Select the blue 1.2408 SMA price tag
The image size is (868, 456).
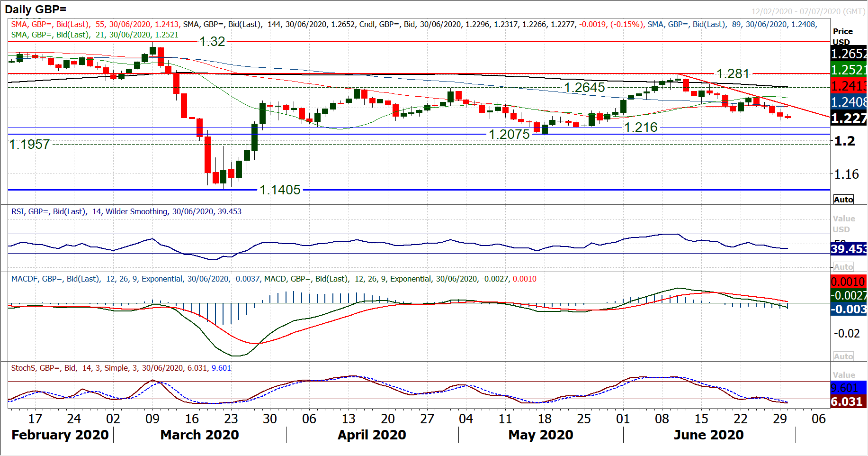pos(849,102)
